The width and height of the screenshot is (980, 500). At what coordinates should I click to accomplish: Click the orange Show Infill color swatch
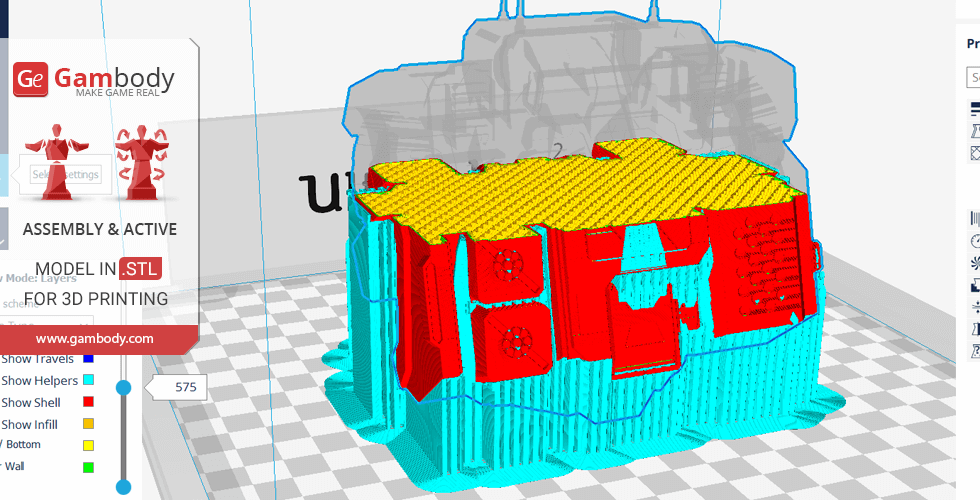click(88, 424)
